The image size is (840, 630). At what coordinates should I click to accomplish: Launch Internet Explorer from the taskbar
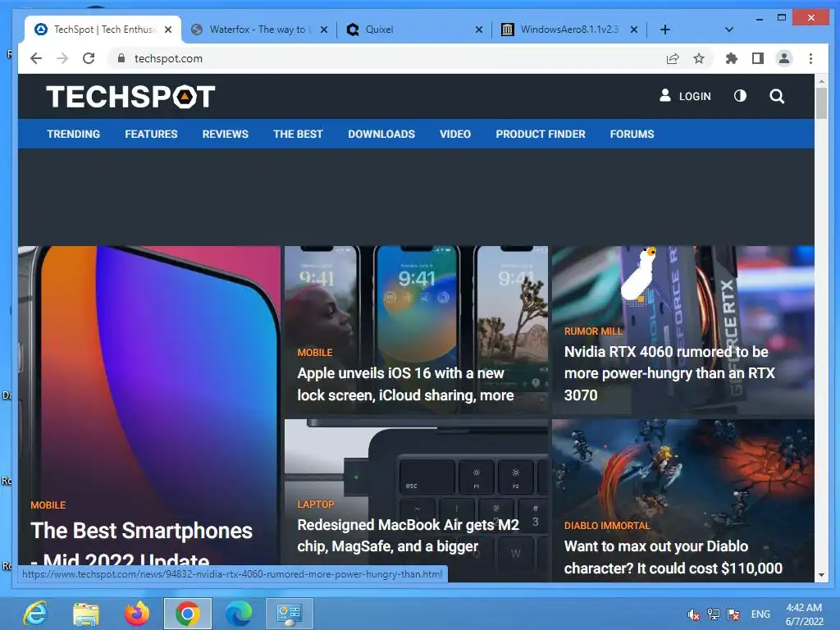pos(34,614)
